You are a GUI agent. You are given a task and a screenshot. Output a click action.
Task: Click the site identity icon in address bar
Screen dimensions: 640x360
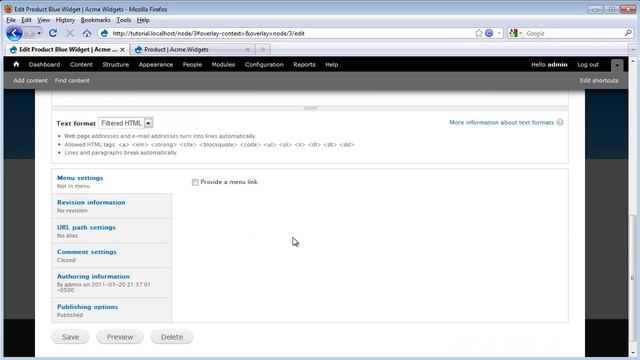point(104,33)
